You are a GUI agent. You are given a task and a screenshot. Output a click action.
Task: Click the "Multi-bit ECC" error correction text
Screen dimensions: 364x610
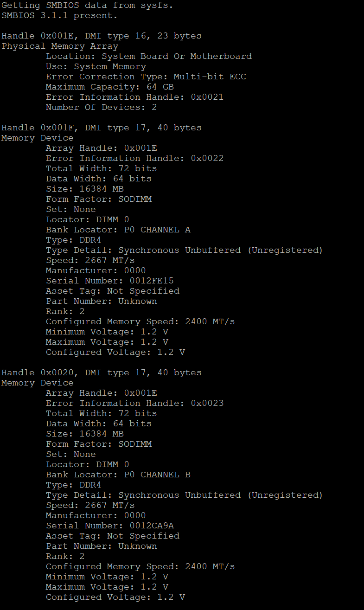coord(210,77)
